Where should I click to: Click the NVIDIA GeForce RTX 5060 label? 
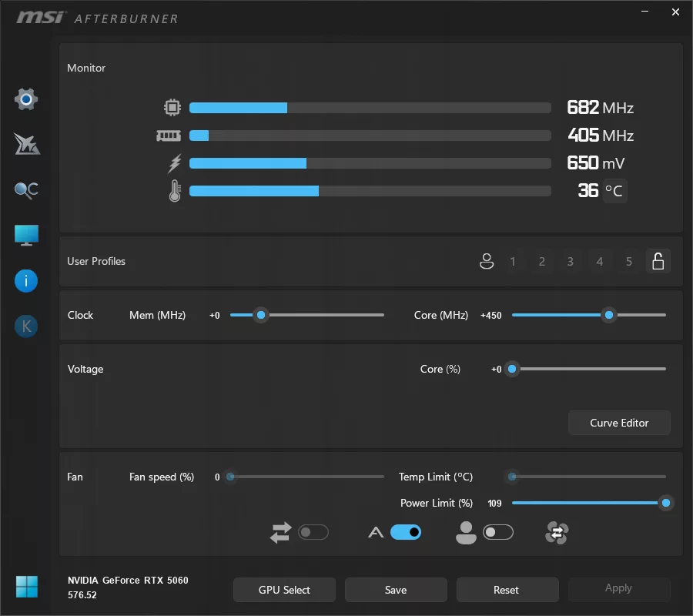128,581
